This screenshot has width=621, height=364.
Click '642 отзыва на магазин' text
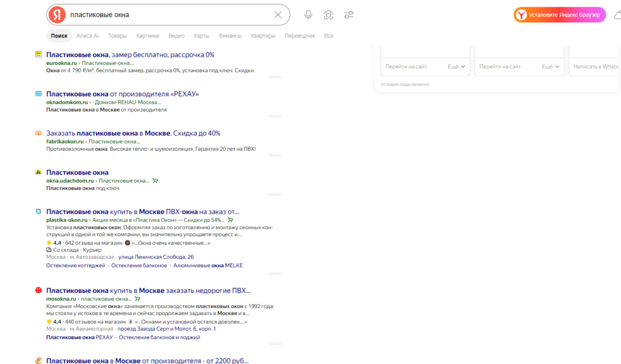coord(93,243)
